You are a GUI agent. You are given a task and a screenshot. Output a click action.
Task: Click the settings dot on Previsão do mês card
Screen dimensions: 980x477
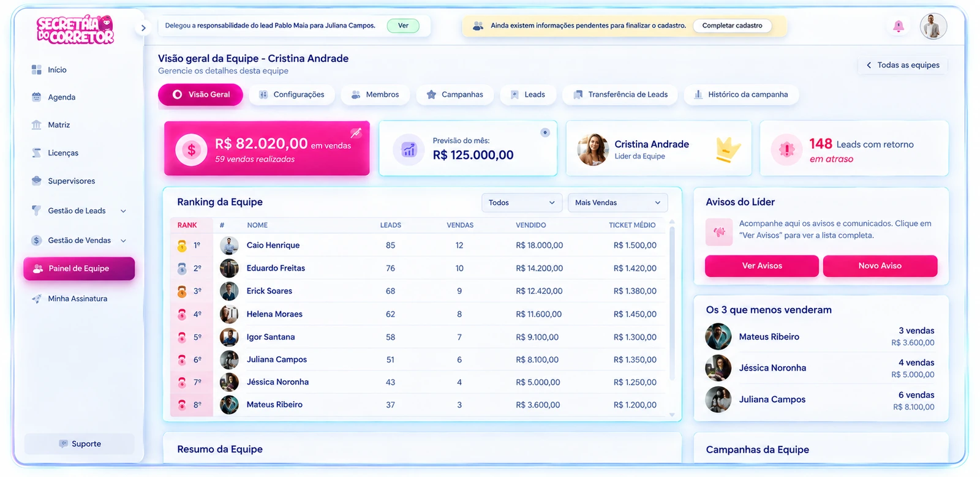(x=545, y=133)
